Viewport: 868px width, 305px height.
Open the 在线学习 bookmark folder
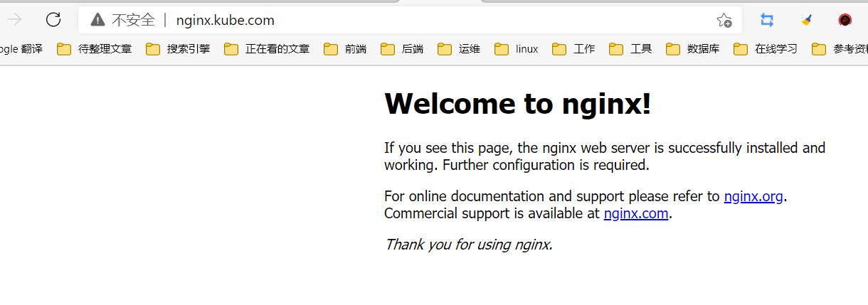pyautogui.click(x=766, y=49)
